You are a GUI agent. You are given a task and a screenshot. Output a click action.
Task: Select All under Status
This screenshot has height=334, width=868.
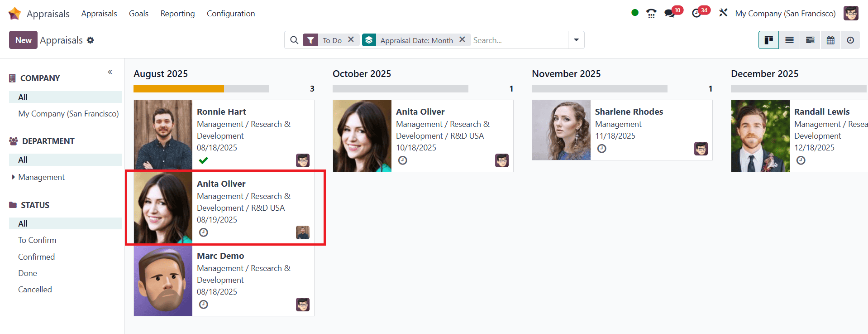coord(65,223)
